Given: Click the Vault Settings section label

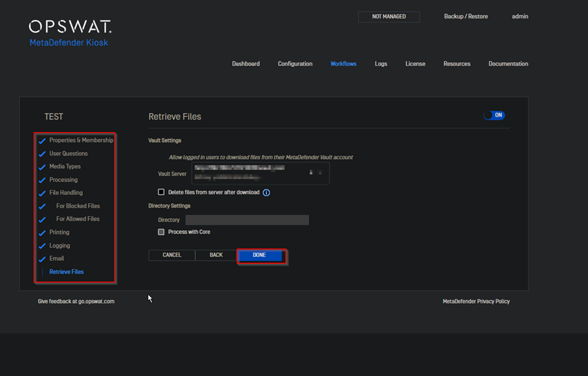Looking at the screenshot, I should (165, 140).
